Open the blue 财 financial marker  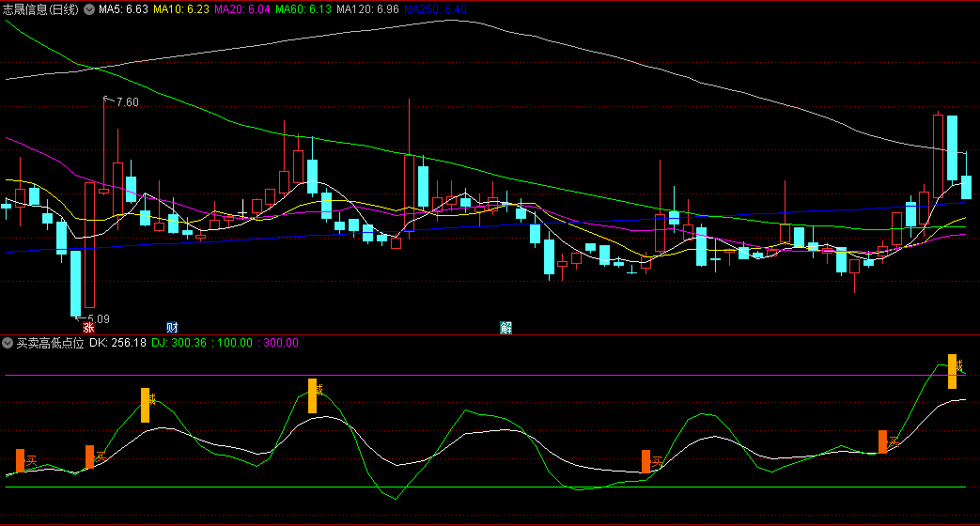pos(172,328)
